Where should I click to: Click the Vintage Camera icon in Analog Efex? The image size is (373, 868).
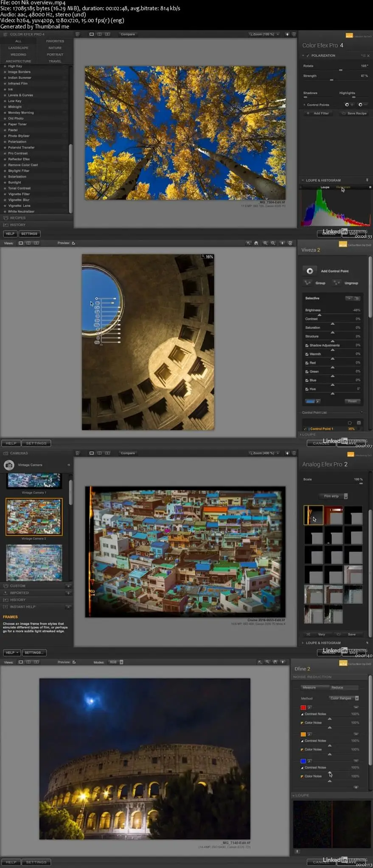click(x=8, y=465)
